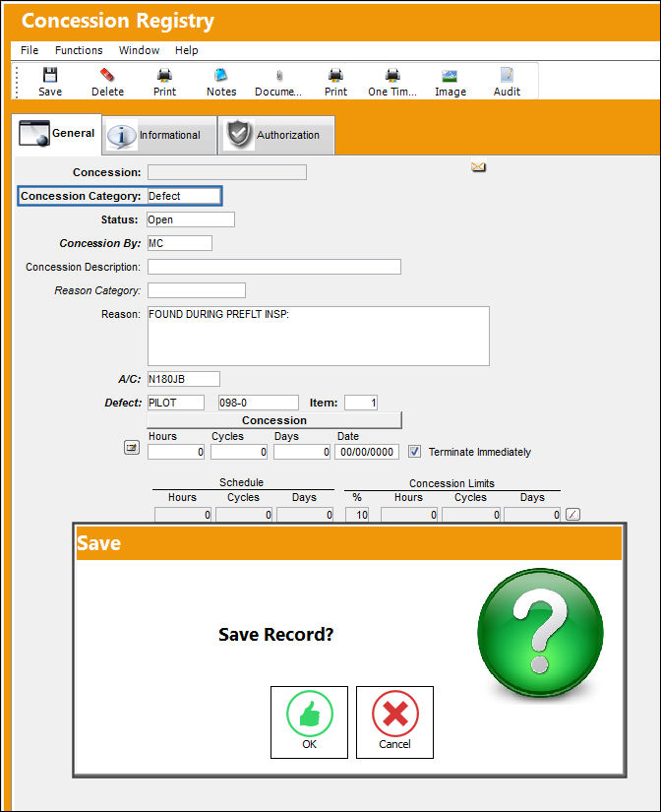The width and height of the screenshot is (661, 812).
Task: Click the Status field showing Open
Action: point(191,219)
